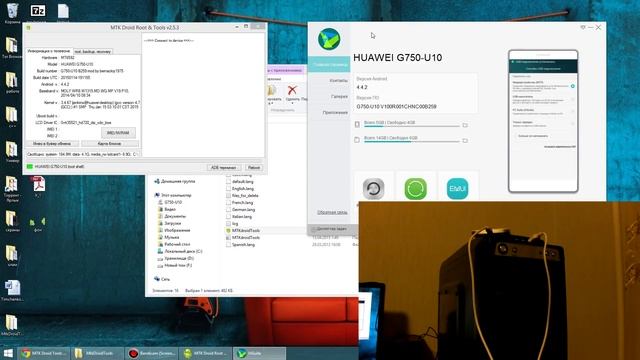Click SD storage bar showing 14GB total
The height and width of the screenshot is (360, 640).
coord(411,141)
